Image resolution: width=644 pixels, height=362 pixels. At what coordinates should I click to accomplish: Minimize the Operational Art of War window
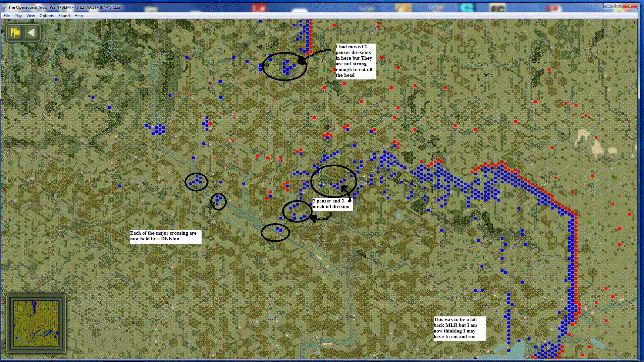(608, 6)
